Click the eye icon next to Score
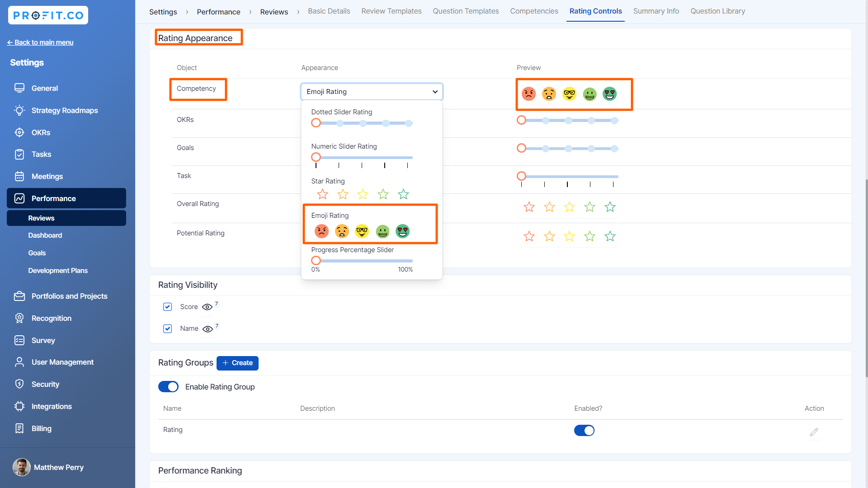868x488 pixels. (207, 307)
